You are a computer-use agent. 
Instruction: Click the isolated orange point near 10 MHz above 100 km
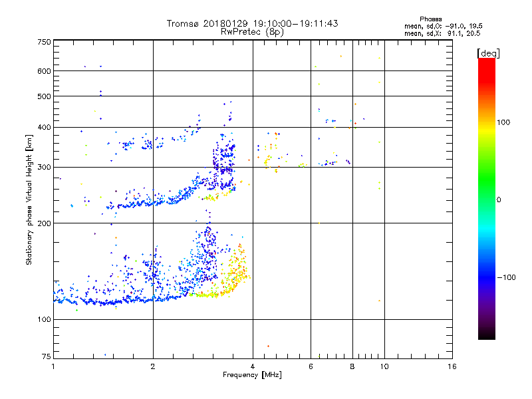point(379,301)
